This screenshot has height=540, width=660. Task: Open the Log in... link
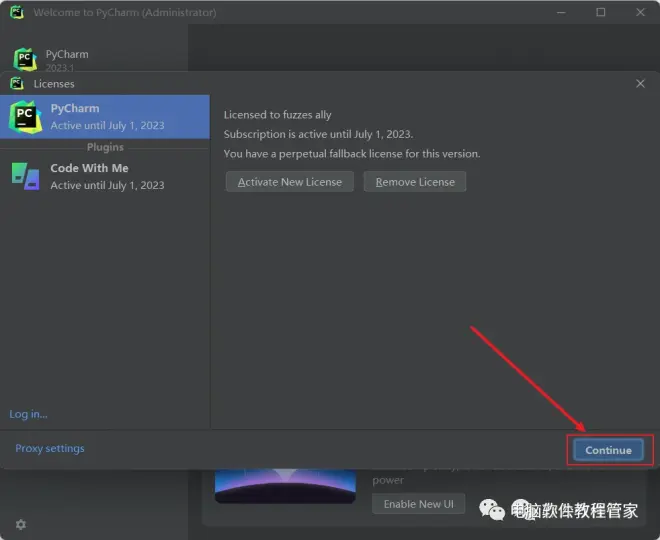[28, 414]
